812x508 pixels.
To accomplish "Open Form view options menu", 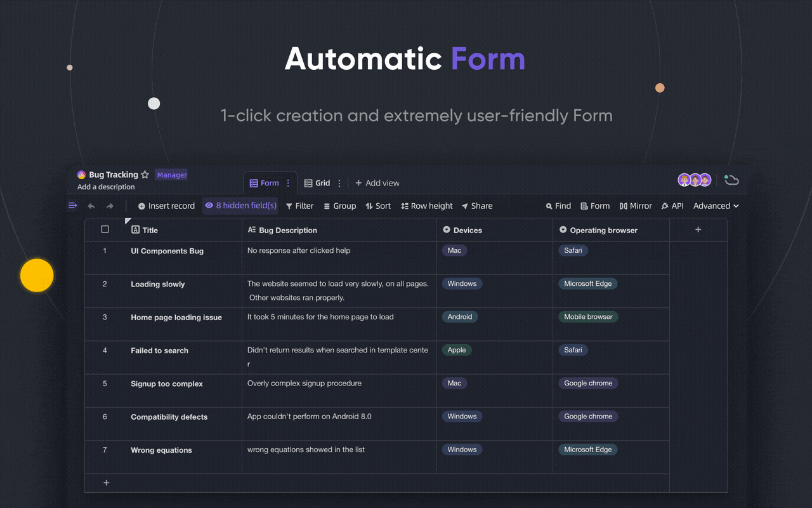I will 288,183.
